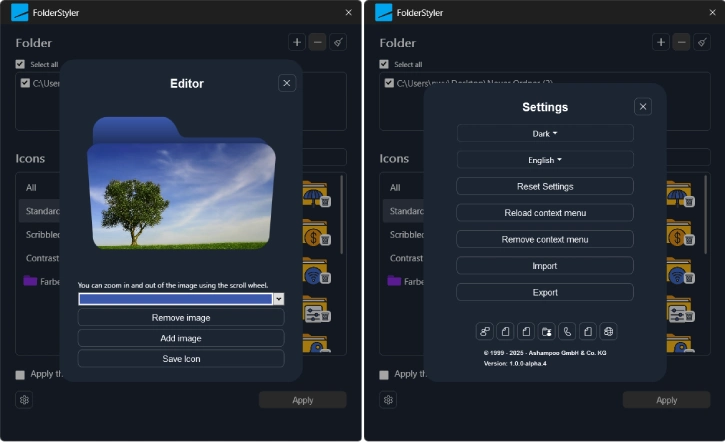Close the Settings dialog

643,107
